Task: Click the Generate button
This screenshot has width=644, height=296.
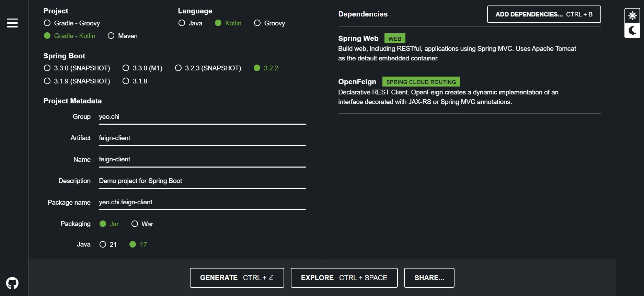Action: [x=237, y=278]
